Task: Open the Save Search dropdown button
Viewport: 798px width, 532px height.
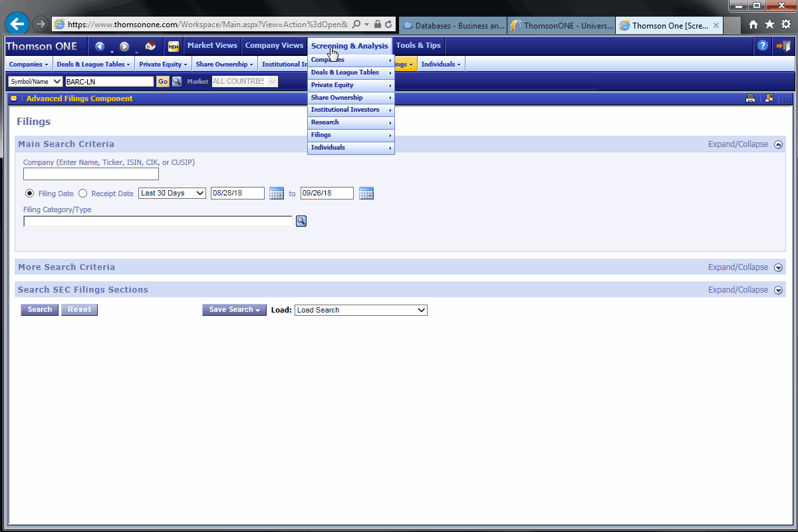Action: [234, 310]
